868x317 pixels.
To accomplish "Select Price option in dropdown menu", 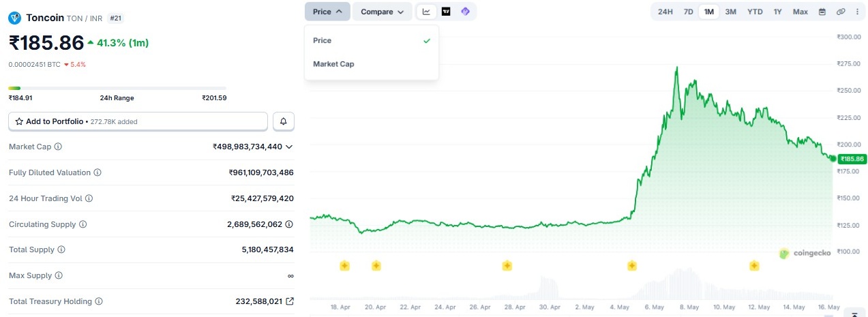I will click(x=372, y=41).
